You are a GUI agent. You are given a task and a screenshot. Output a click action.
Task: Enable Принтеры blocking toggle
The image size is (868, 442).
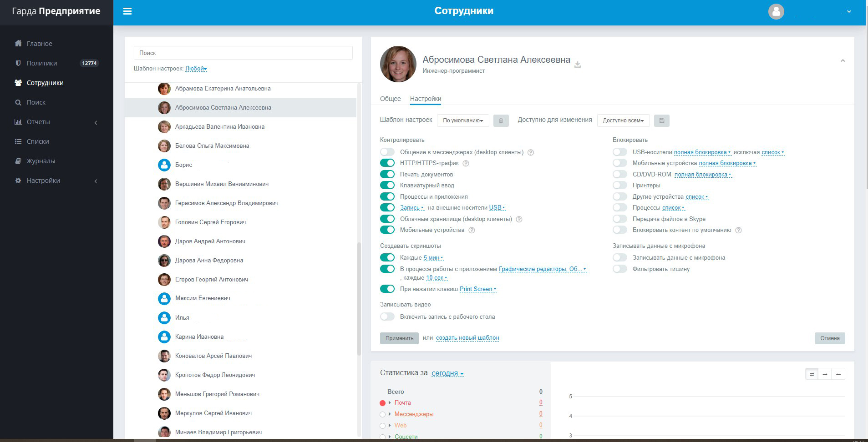click(x=620, y=185)
